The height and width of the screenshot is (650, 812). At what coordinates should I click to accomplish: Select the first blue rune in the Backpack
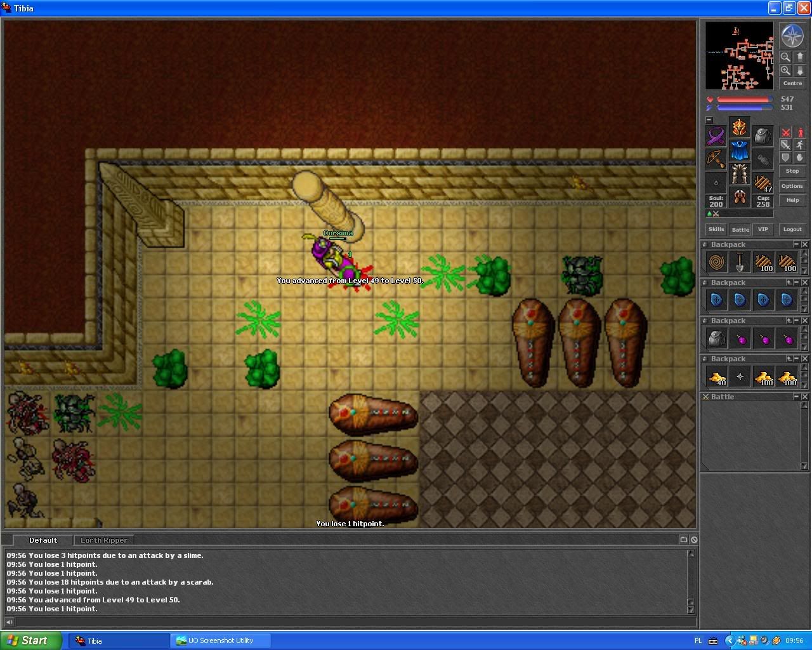(x=716, y=300)
